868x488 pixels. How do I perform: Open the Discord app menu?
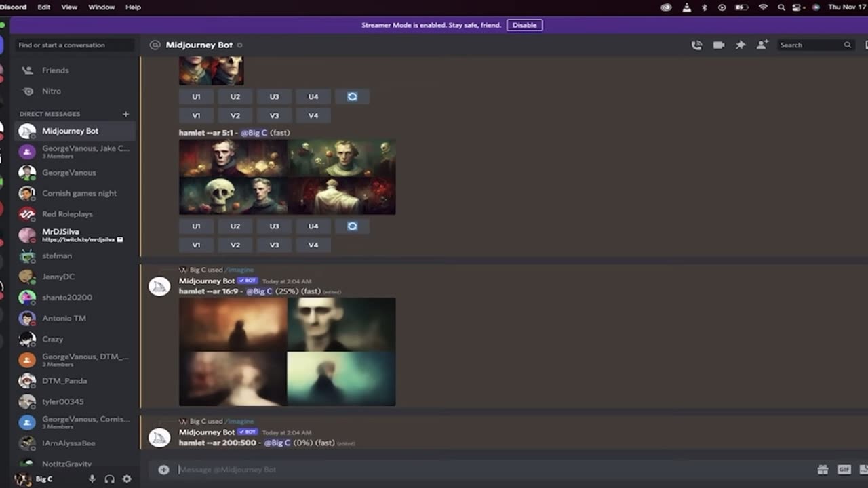(x=13, y=7)
